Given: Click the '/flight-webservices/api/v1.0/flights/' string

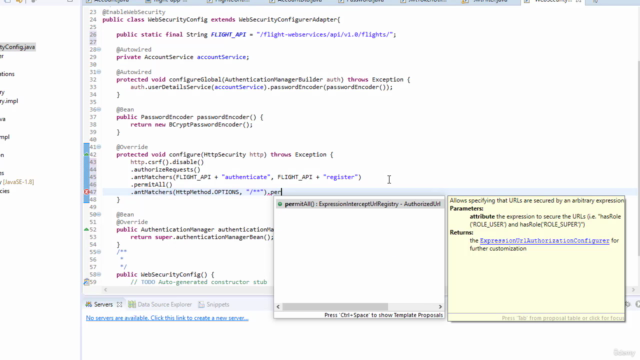Looking at the screenshot, I should (x=324, y=35).
